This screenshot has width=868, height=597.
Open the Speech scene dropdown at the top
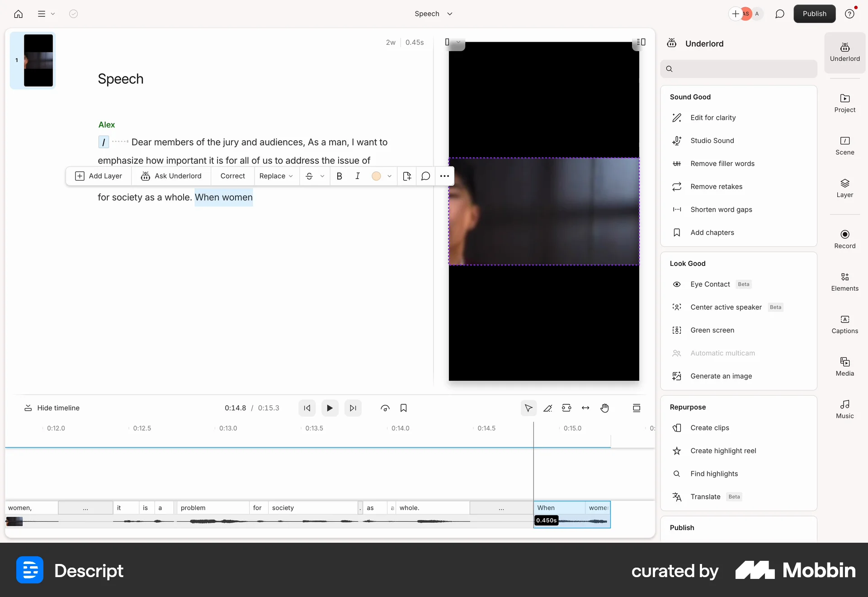[433, 14]
